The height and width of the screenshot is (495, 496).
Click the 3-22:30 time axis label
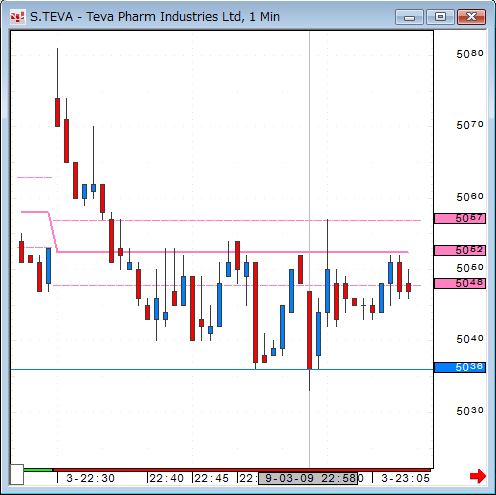(90, 478)
